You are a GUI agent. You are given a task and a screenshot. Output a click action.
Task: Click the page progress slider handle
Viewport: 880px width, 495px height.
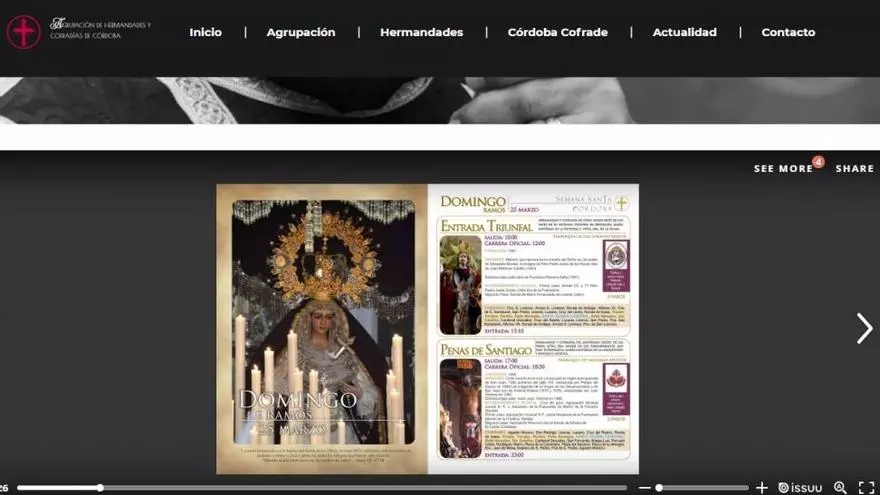tap(100, 488)
